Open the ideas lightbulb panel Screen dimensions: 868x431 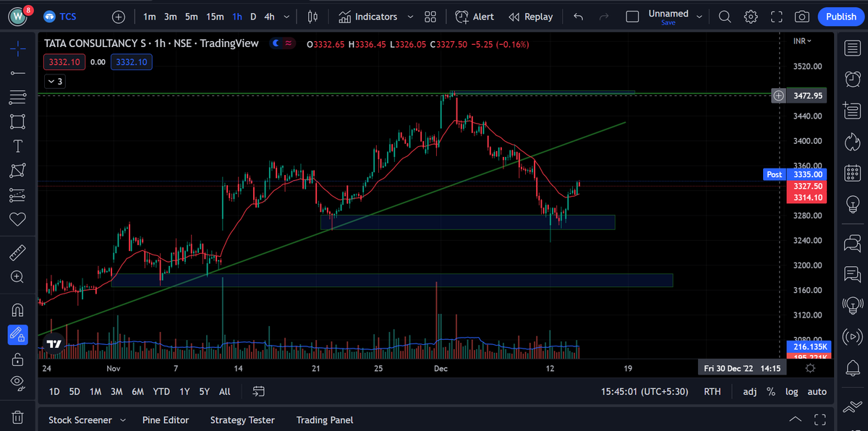(x=852, y=204)
